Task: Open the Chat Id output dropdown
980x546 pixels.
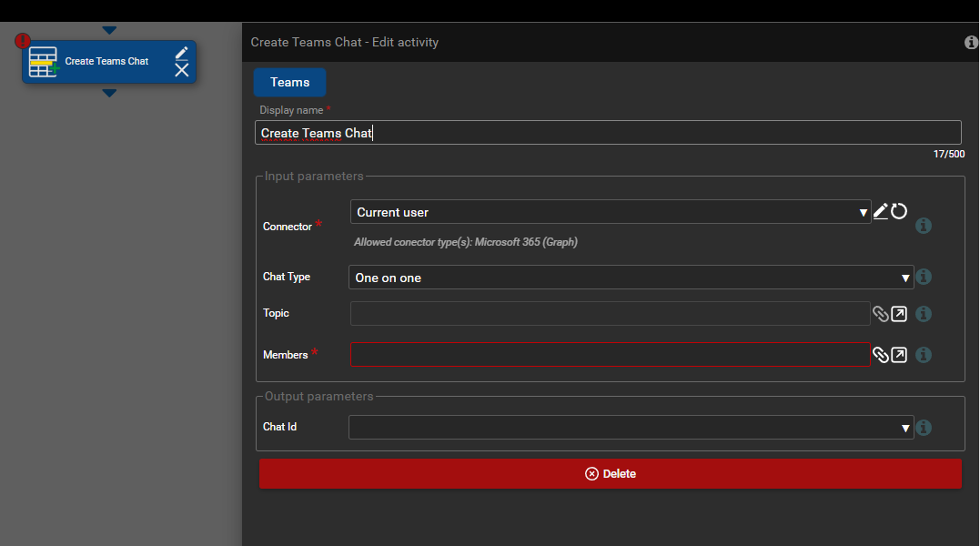Action: point(631,428)
